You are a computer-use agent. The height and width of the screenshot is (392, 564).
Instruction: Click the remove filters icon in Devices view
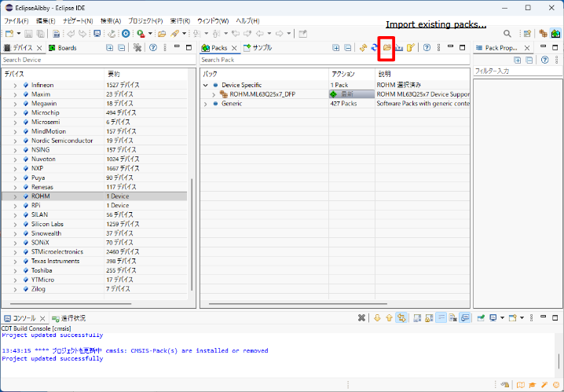click(137, 47)
